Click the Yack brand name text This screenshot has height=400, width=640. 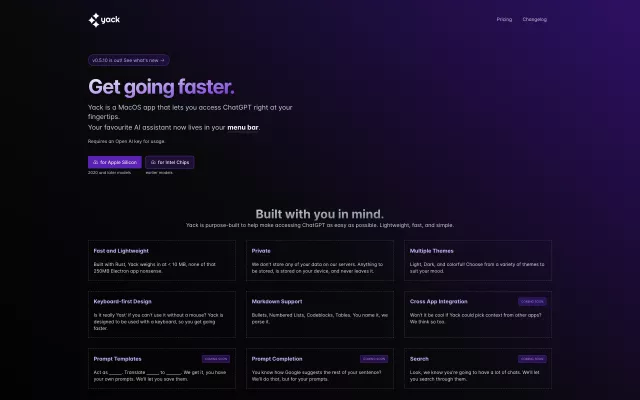[111, 20]
